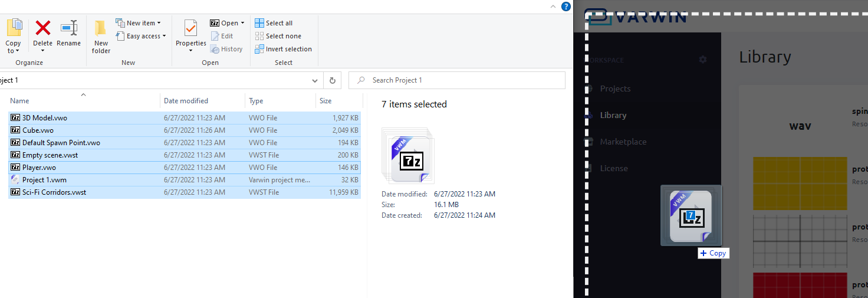Viewport: 868px width, 298px height.
Task: Click the address bar path field
Action: pos(154,80)
